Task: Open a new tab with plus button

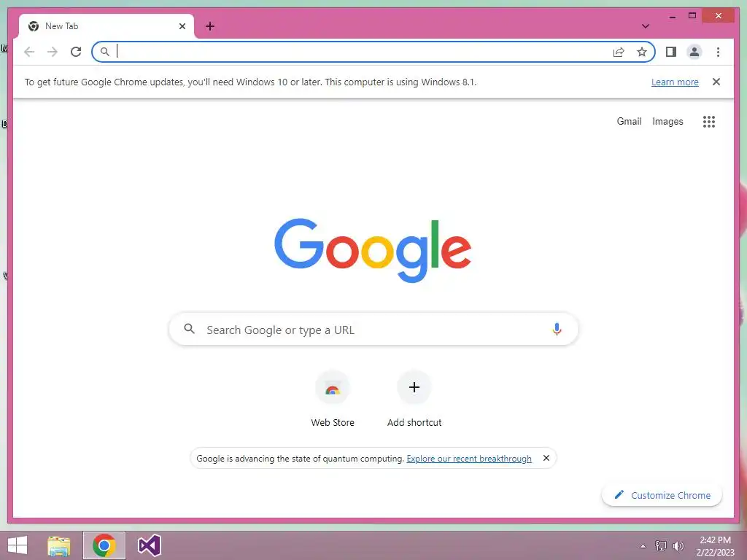Action: click(210, 26)
